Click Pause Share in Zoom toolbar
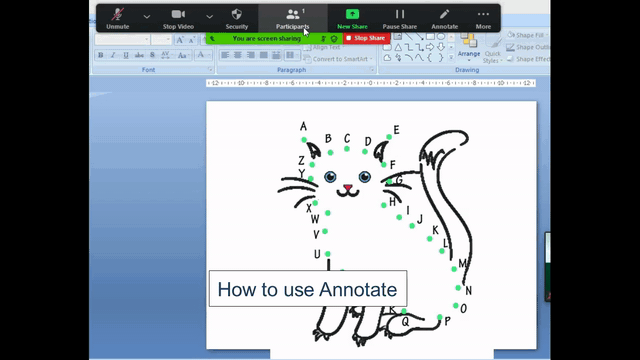The image size is (640, 360). tap(400, 19)
